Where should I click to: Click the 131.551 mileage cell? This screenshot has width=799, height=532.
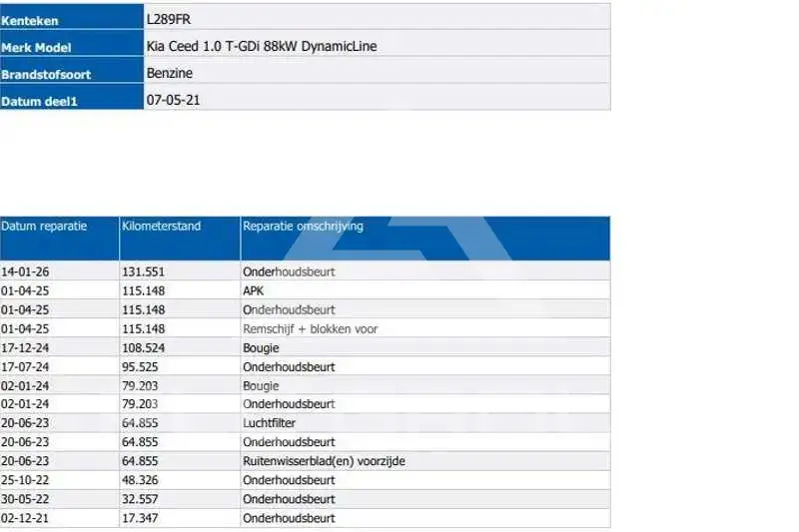point(143,271)
